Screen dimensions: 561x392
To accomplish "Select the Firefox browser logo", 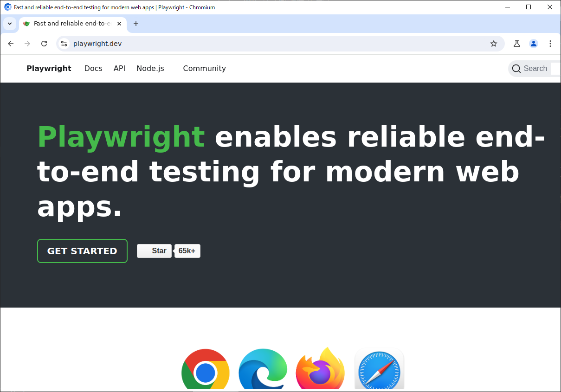I will click(x=320, y=369).
